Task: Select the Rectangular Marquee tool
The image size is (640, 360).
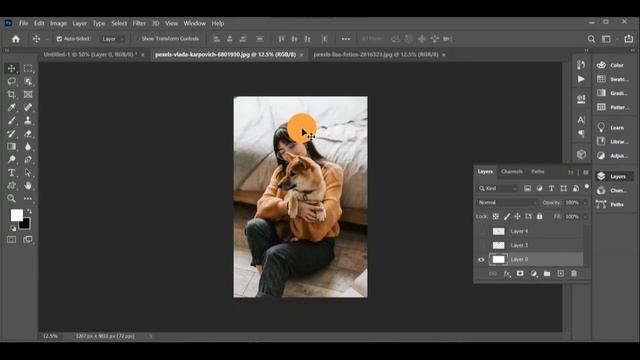Action: pos(28,68)
